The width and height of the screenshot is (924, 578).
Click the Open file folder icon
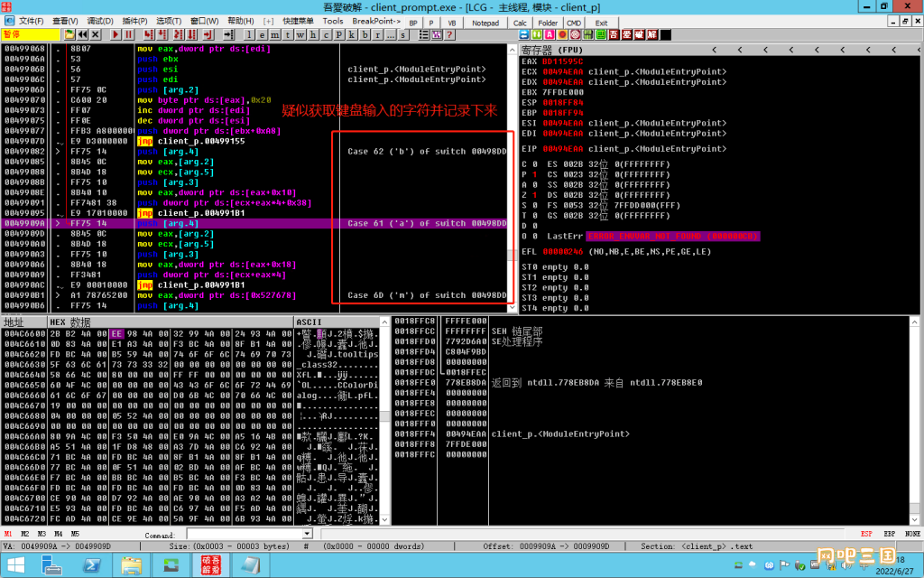coord(69,35)
